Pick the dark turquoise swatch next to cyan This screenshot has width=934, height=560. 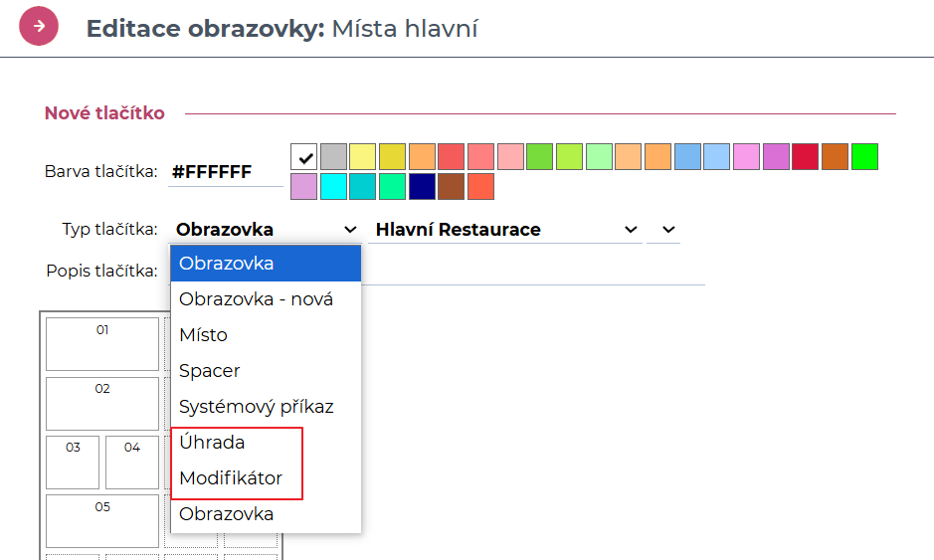point(363,186)
